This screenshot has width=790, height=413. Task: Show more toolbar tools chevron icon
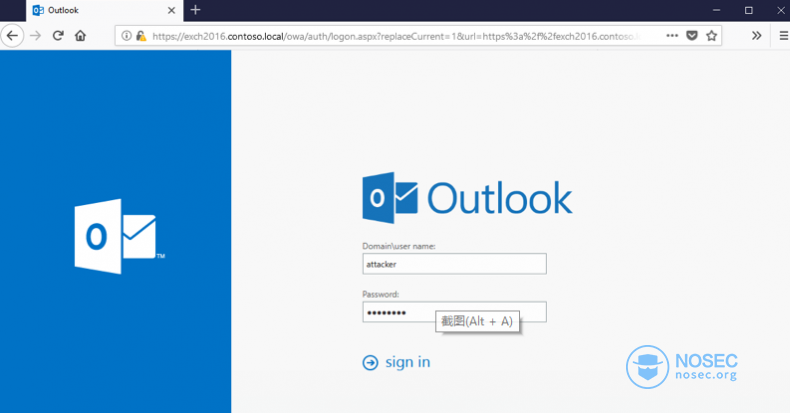(756, 36)
